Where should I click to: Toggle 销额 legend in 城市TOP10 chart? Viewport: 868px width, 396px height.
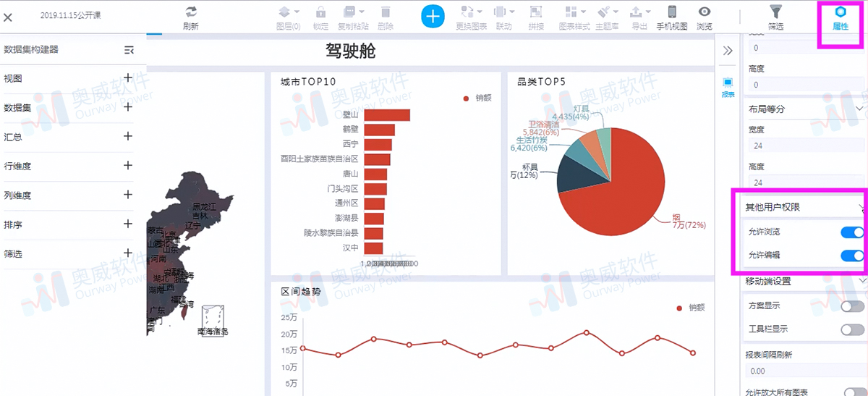pyautogui.click(x=477, y=98)
